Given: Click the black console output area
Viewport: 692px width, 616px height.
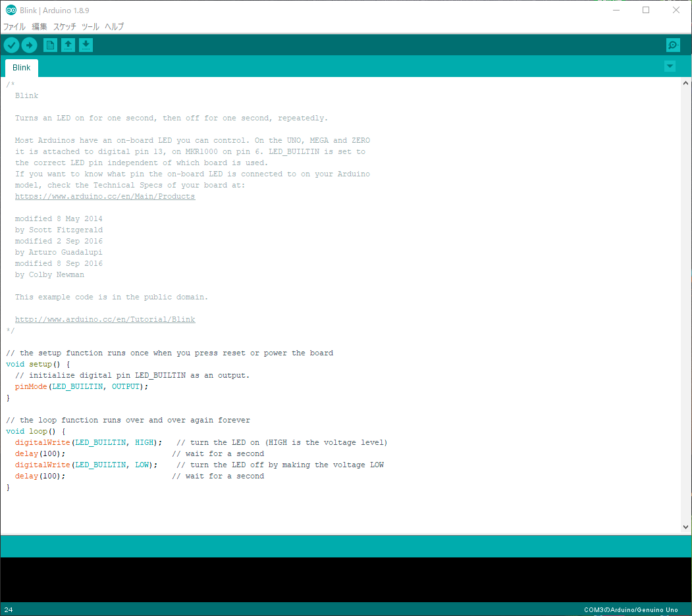Looking at the screenshot, I should [346, 580].
